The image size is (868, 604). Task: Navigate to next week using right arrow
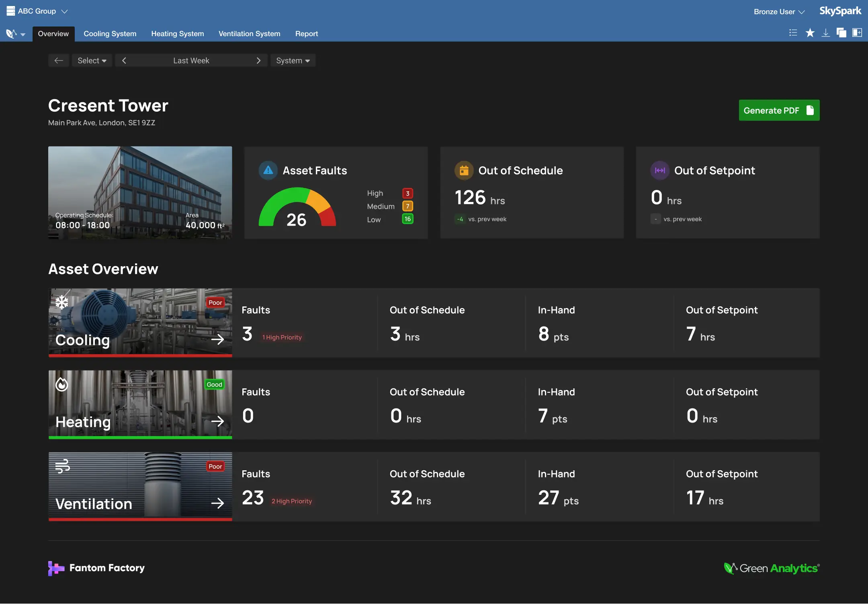pyautogui.click(x=259, y=60)
